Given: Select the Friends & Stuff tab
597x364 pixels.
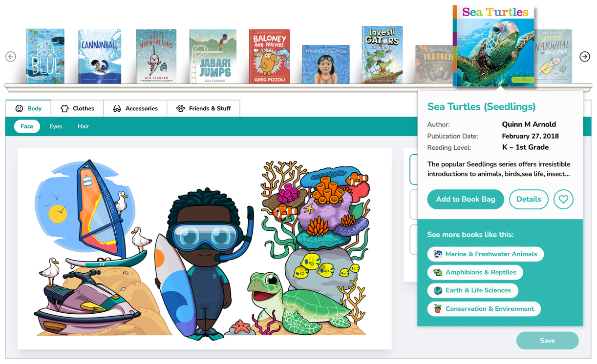Looking at the screenshot, I should coord(203,108).
